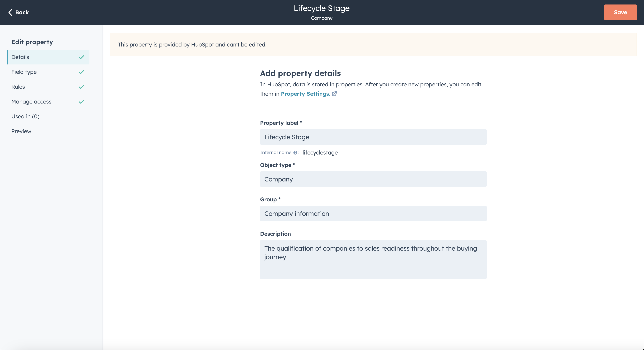Click the checkmark icon next to Manage access
The height and width of the screenshot is (350, 644).
tap(81, 102)
